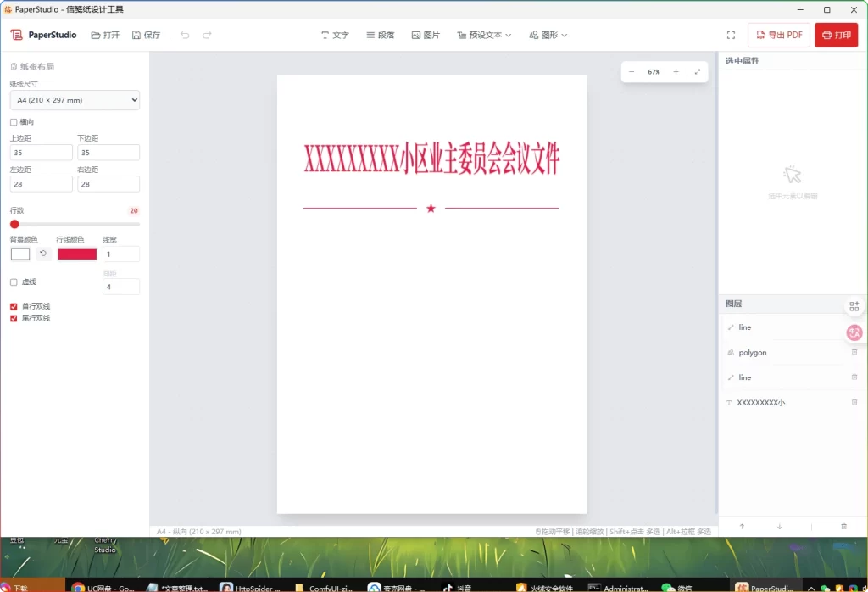
Task: Open the A4 paper size dropdown
Action: (x=75, y=100)
